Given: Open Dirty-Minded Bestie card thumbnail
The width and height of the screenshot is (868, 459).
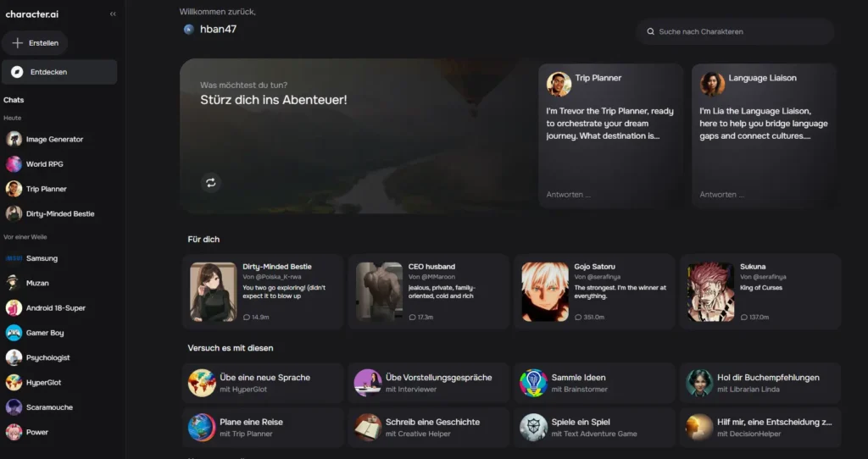Looking at the screenshot, I should click(213, 292).
